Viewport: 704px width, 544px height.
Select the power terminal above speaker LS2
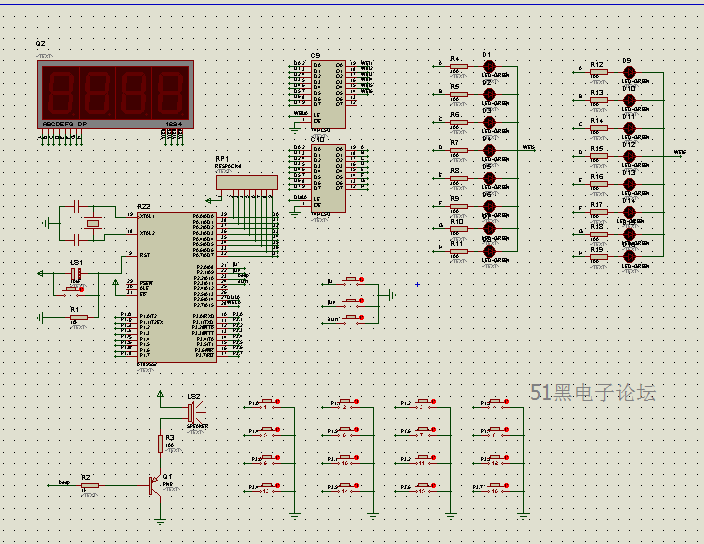tap(160, 395)
